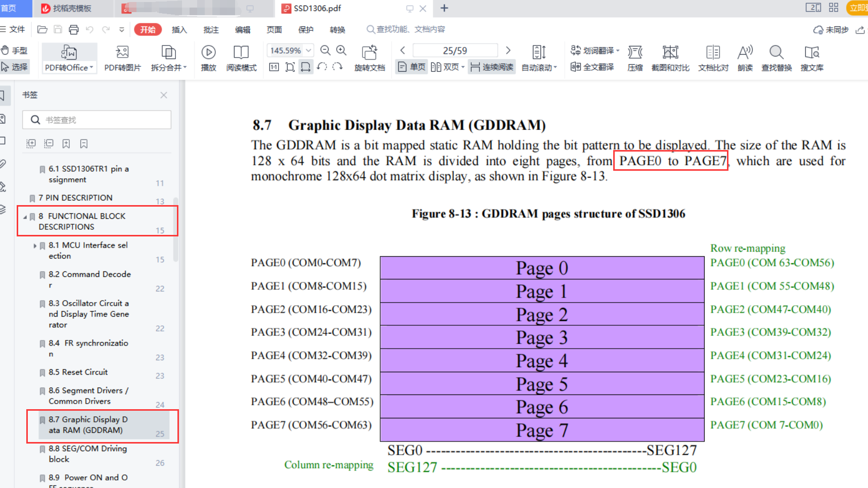The height and width of the screenshot is (488, 868).
Task: Click the 未同步 cloud sync status
Action: click(831, 30)
